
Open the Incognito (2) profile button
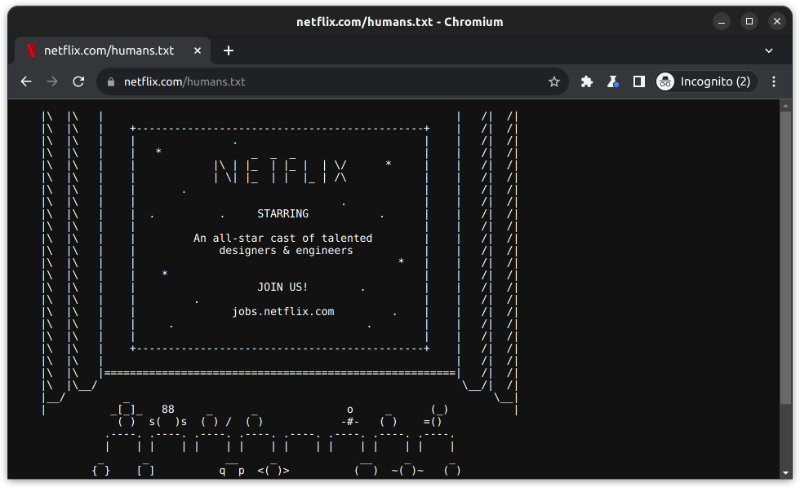704,82
